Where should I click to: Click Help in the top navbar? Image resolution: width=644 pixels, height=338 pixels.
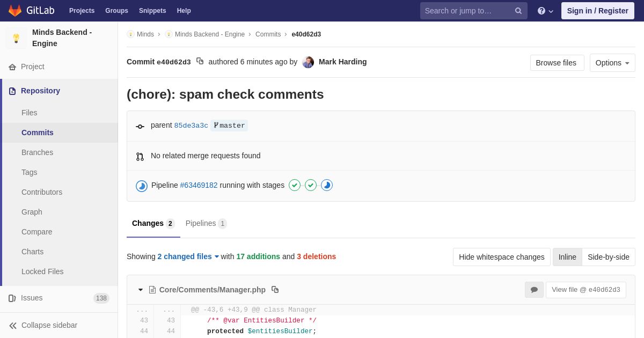pyautogui.click(x=184, y=11)
